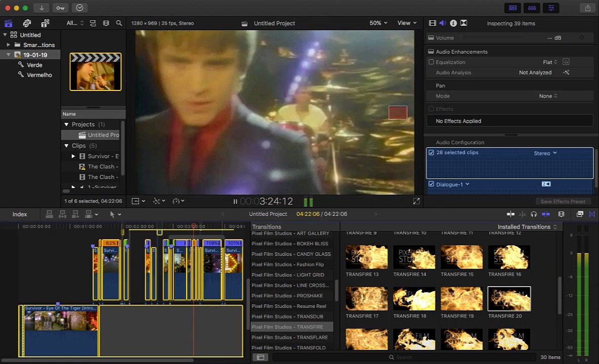The image size is (599, 364).
Task: Expand the Survivor - E clip row
Action: [73, 156]
